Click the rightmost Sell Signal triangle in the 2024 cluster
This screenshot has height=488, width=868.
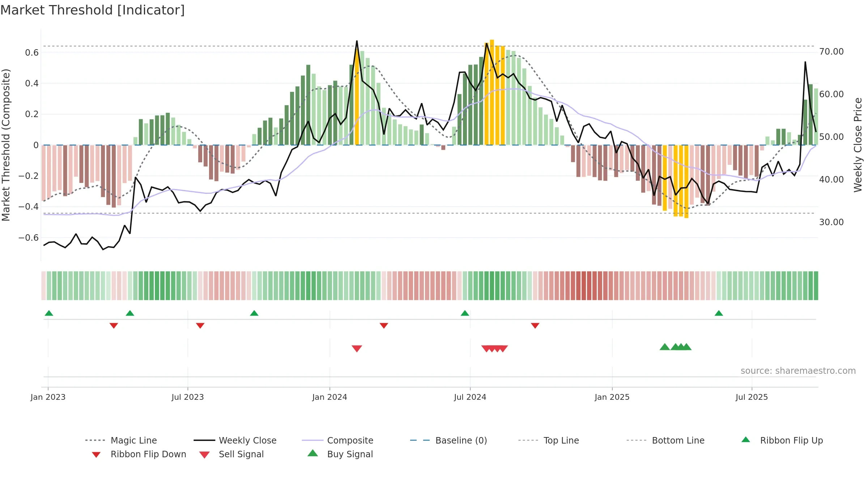point(503,348)
